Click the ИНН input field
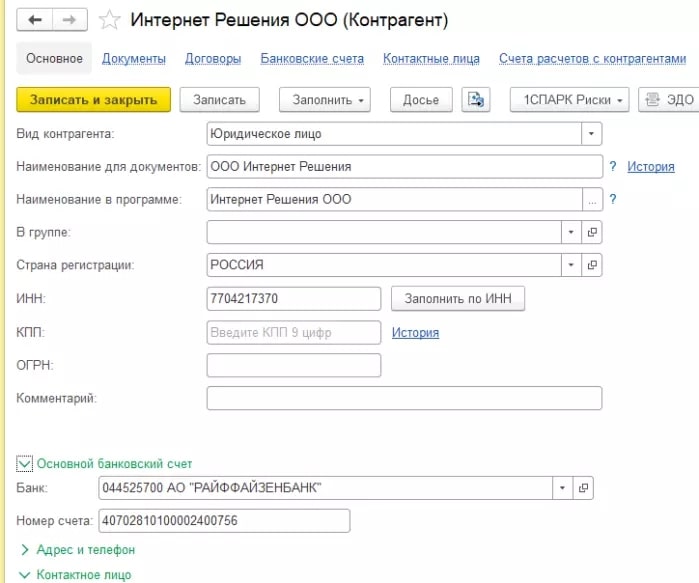This screenshot has width=699, height=583. pyautogui.click(x=294, y=299)
